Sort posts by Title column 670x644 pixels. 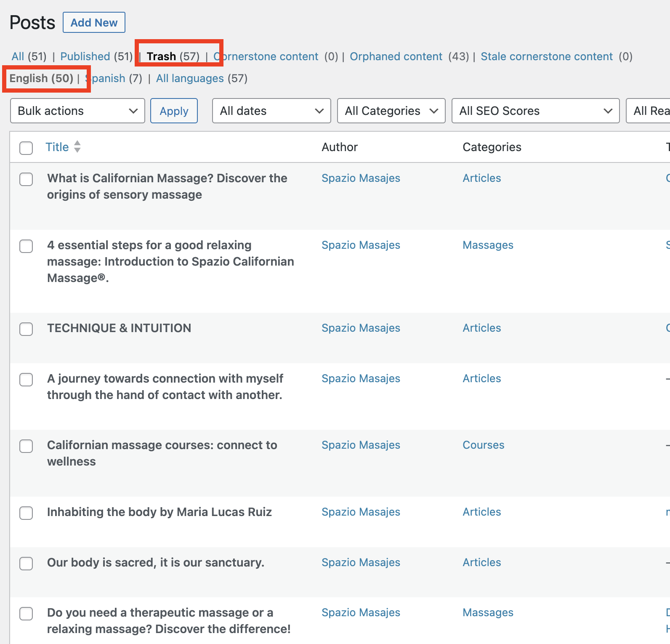(57, 147)
